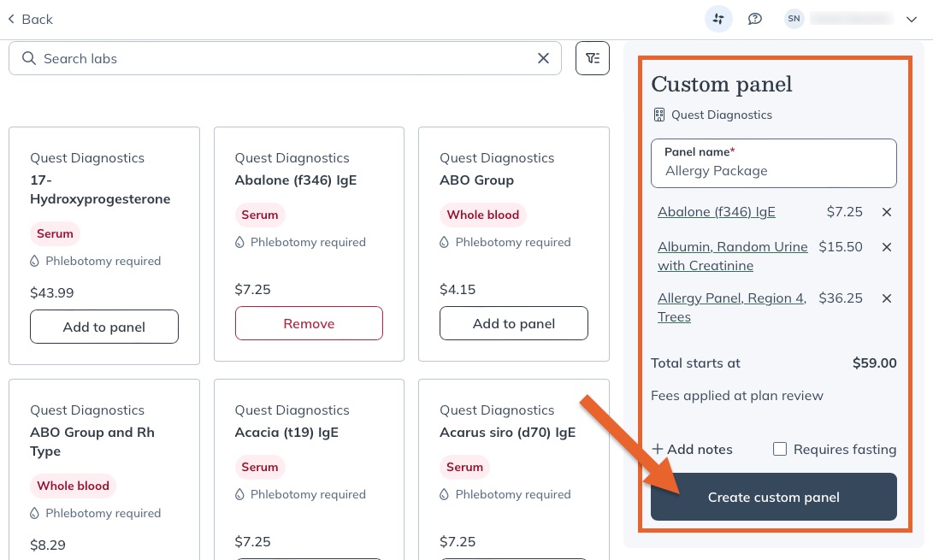This screenshot has height=560, width=933.
Task: Click the SN user avatar
Action: (794, 19)
